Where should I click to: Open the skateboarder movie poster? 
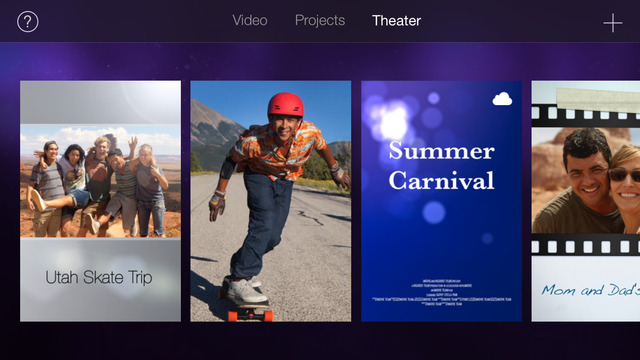point(271,201)
